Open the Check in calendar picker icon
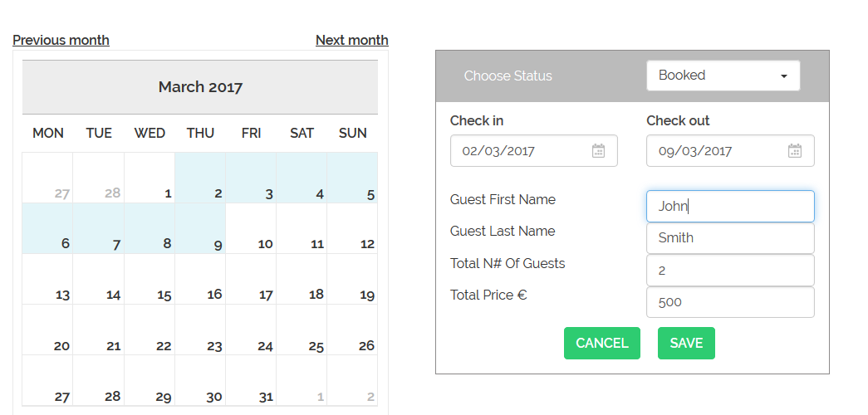The width and height of the screenshot is (868, 415). click(x=598, y=150)
